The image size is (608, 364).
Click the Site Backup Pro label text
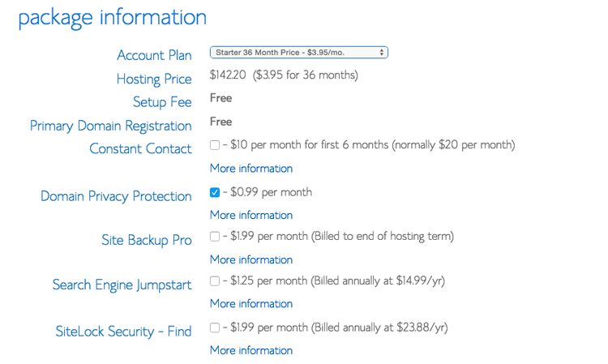coord(146,240)
